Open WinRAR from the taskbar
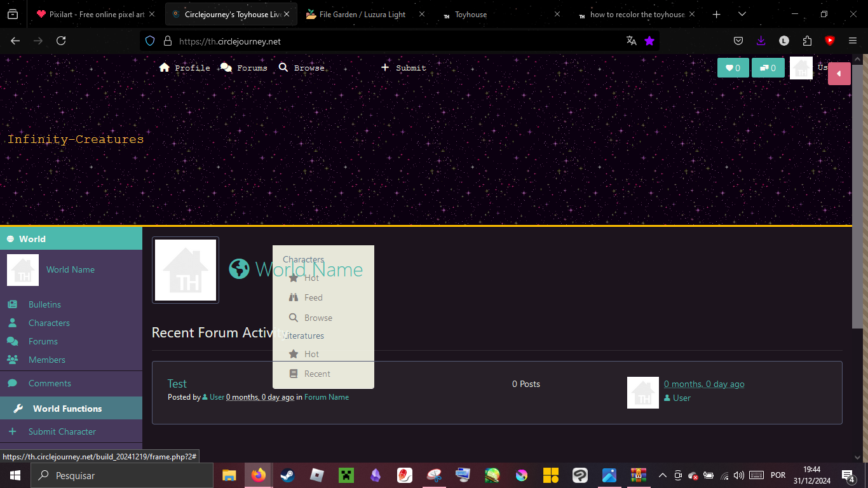This screenshot has width=868, height=488. click(x=638, y=475)
